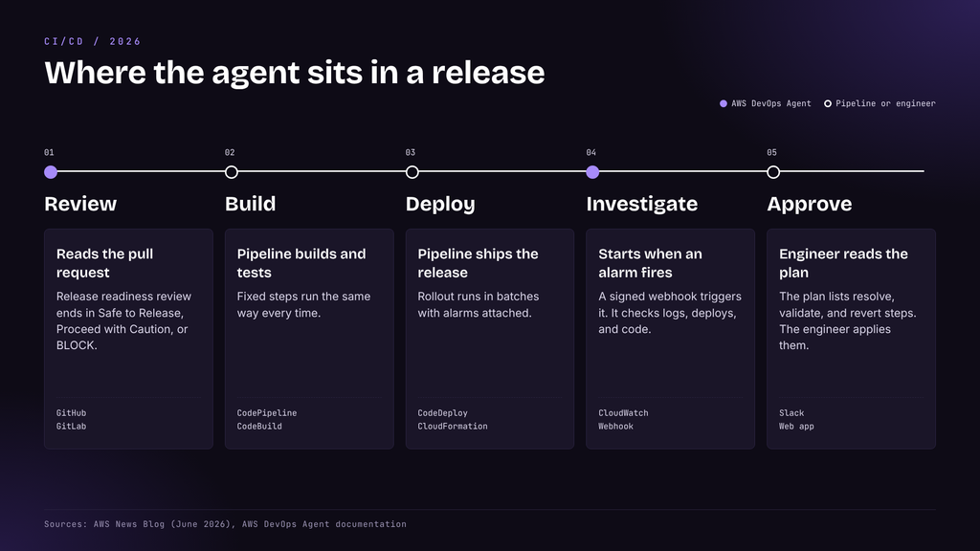Click the 'CloudWatch' label in Investigate card
The image size is (980, 551).
pos(623,413)
